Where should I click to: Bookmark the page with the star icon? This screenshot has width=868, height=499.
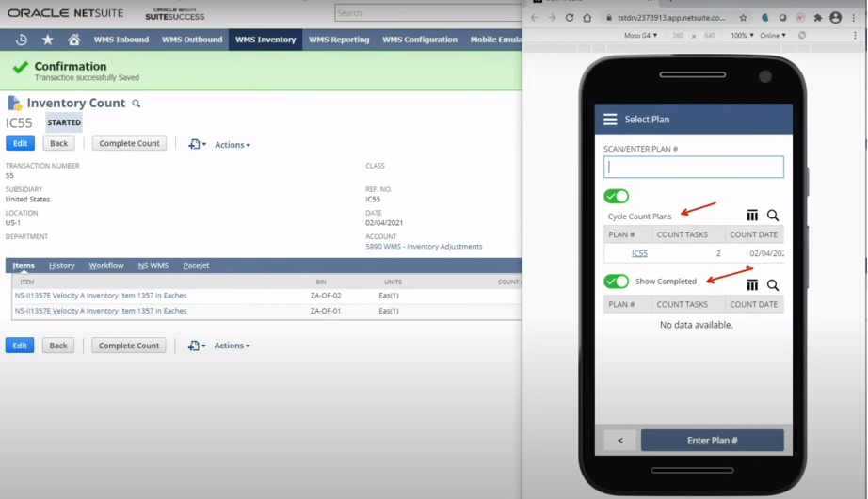point(744,18)
